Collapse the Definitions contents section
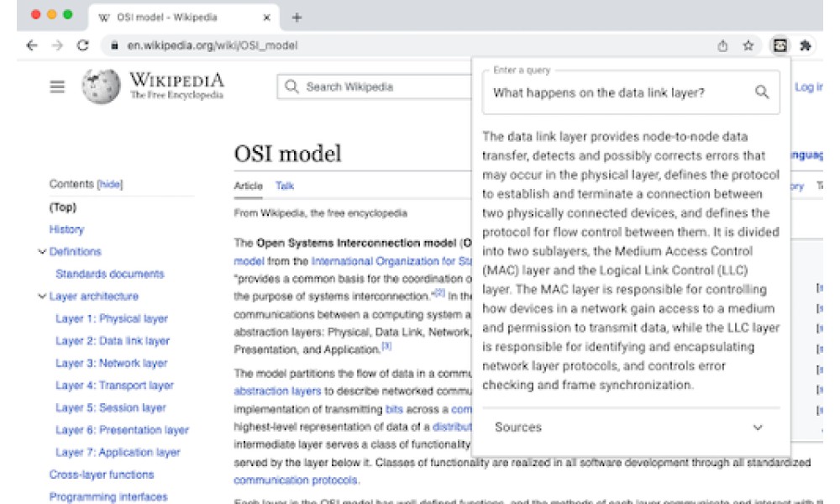This screenshot has width=840, height=504. tap(42, 252)
